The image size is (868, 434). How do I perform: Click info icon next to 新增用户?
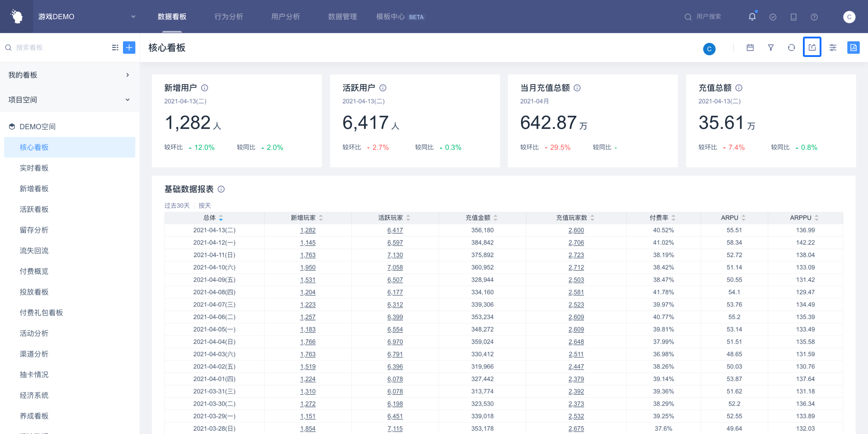tap(204, 88)
